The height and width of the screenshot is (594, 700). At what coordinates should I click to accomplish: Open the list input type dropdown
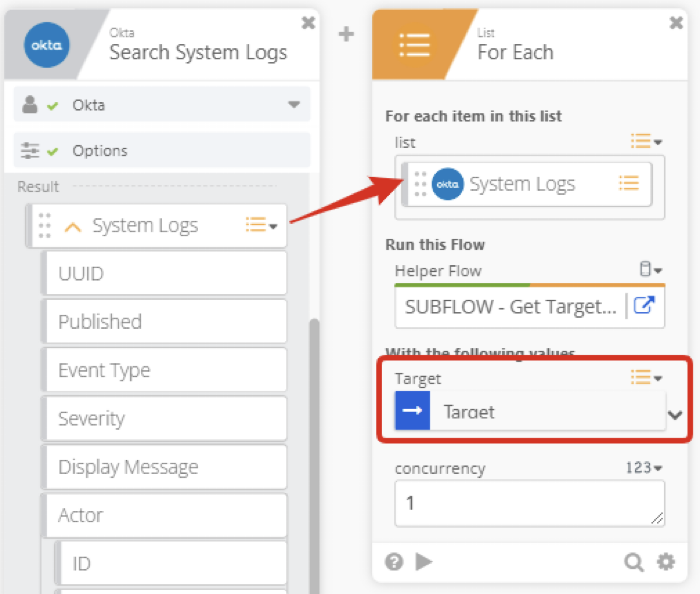click(x=646, y=141)
